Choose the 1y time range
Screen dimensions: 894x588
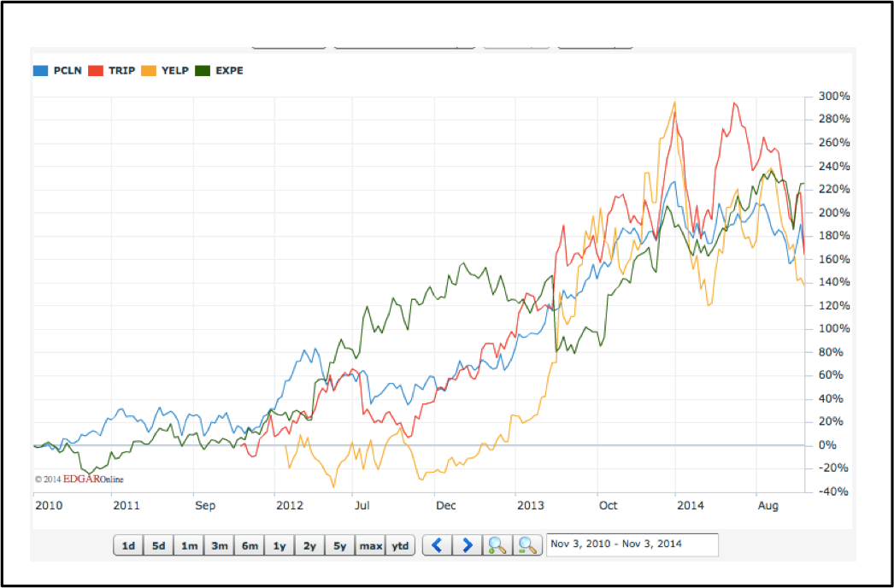coord(279,546)
